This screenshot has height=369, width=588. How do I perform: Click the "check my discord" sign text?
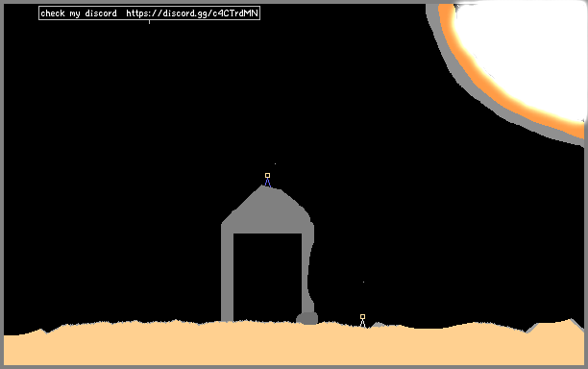(x=79, y=13)
